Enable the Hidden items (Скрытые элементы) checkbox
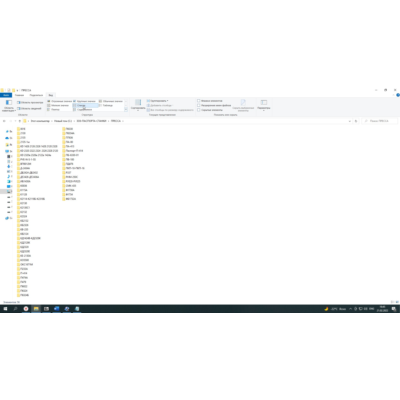 [210, 110]
